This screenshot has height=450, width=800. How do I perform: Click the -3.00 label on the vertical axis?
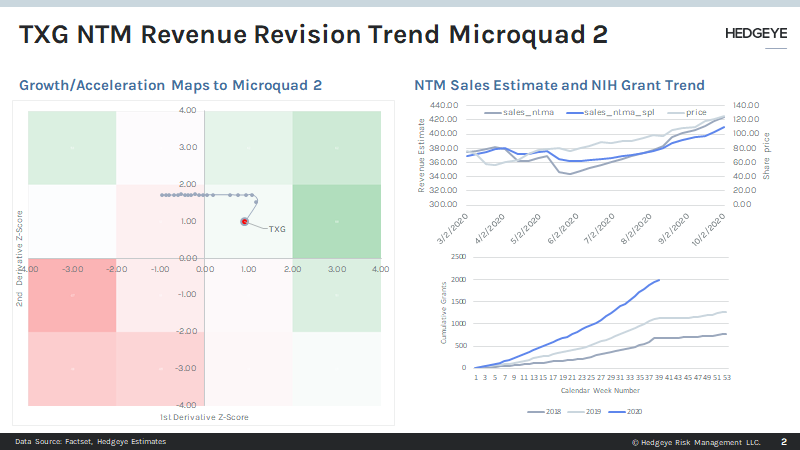click(186, 368)
